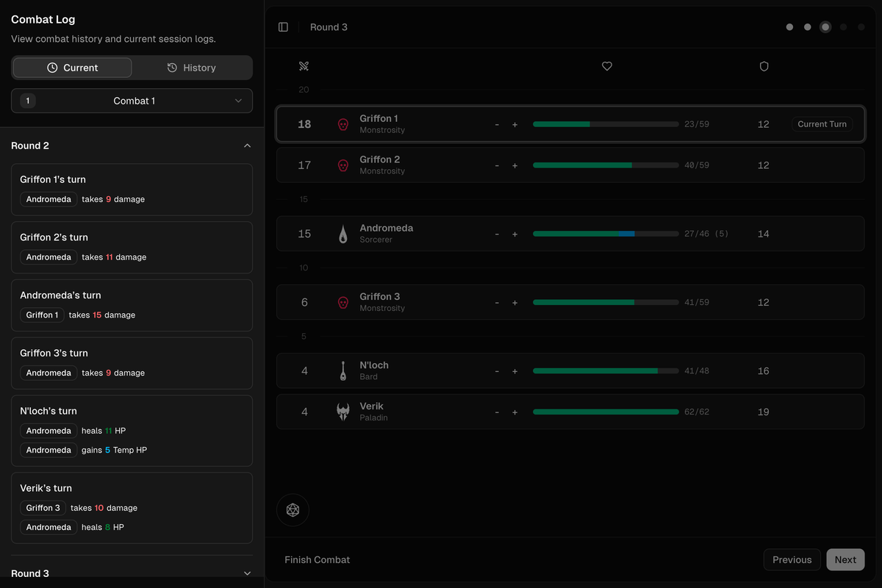Click Verik's full health bar
Image resolution: width=882 pixels, height=588 pixels.
(x=605, y=412)
